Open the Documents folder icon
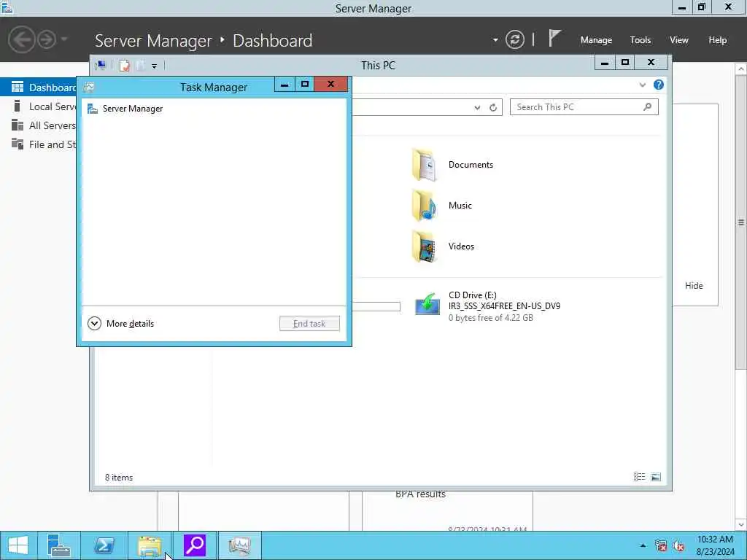 click(424, 165)
